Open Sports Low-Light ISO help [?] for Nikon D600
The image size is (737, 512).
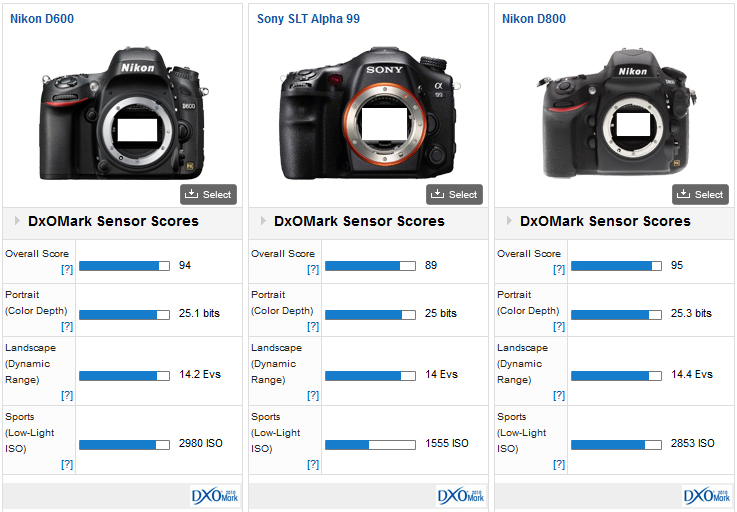[67, 465]
